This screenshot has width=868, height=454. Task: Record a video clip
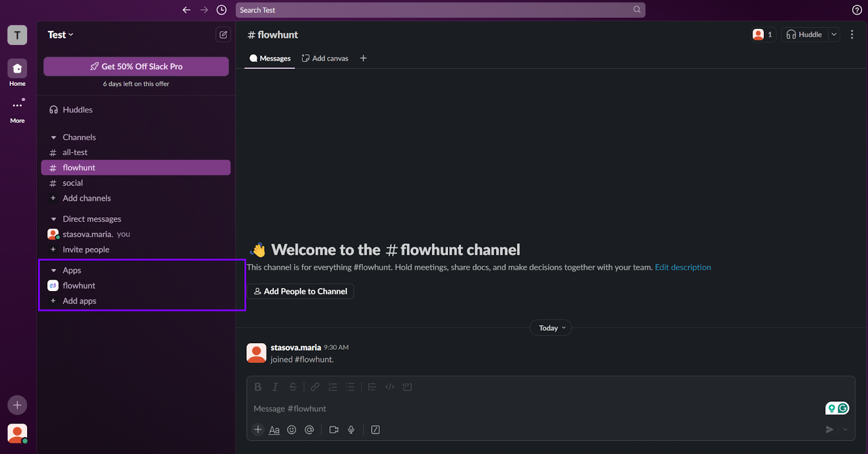point(334,430)
